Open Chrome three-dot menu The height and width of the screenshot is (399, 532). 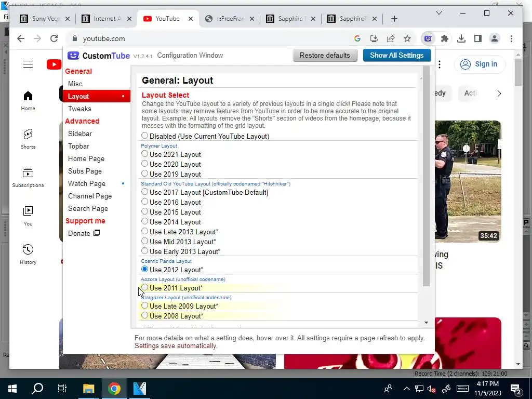pyautogui.click(x=511, y=38)
